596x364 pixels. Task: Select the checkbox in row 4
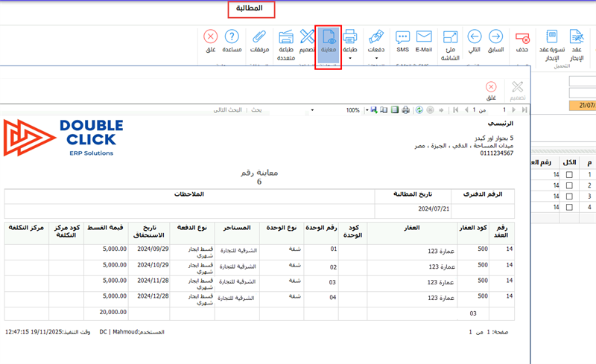click(569, 208)
